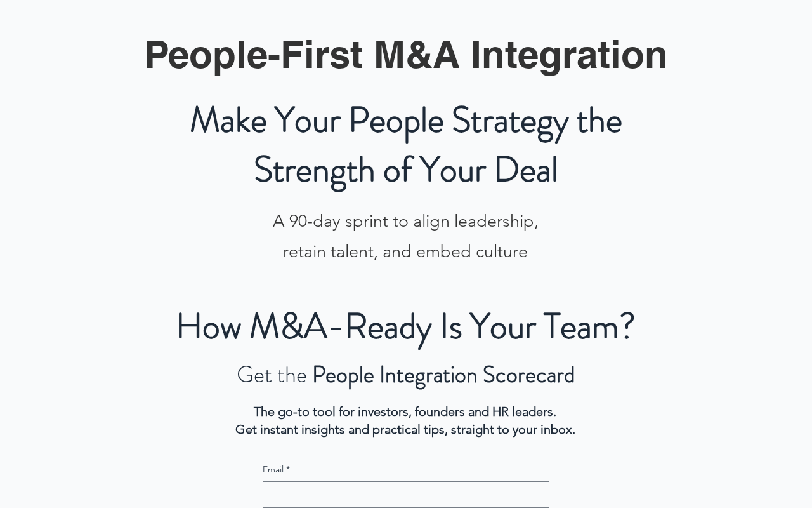Click the word "Integration" in the top title
The width and height of the screenshot is (812, 508).
coord(568,55)
